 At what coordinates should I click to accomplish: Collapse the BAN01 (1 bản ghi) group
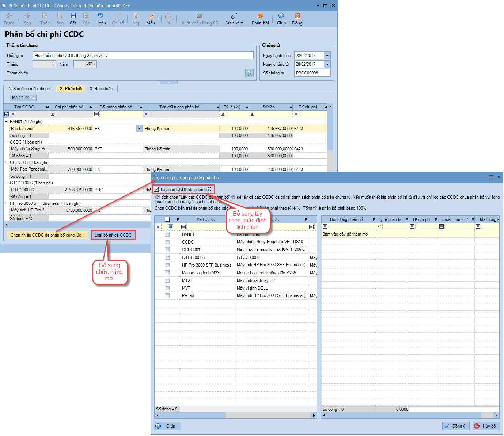tap(7, 122)
